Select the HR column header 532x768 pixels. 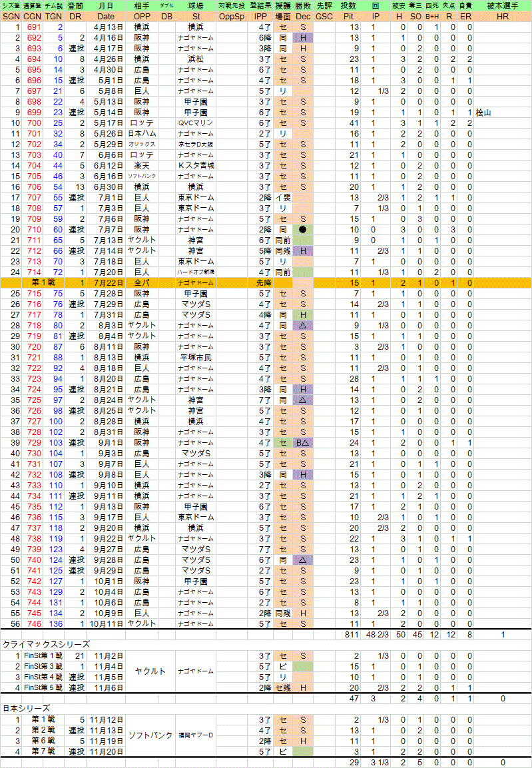pyautogui.click(x=503, y=17)
